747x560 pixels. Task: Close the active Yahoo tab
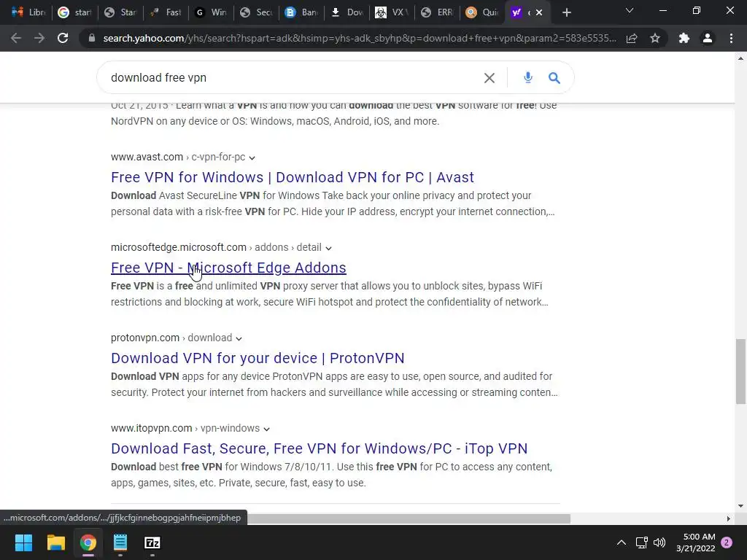click(x=539, y=12)
